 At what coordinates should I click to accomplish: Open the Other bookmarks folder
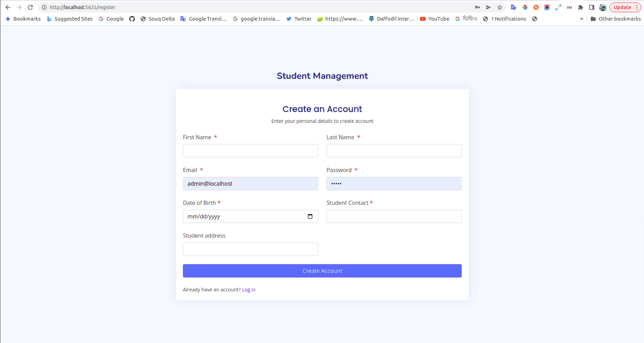click(615, 19)
